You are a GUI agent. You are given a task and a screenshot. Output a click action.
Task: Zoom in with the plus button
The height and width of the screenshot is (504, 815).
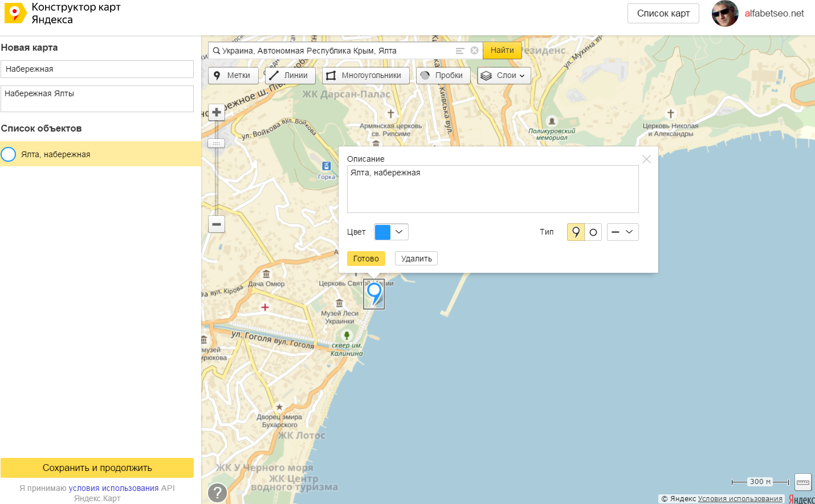217,112
